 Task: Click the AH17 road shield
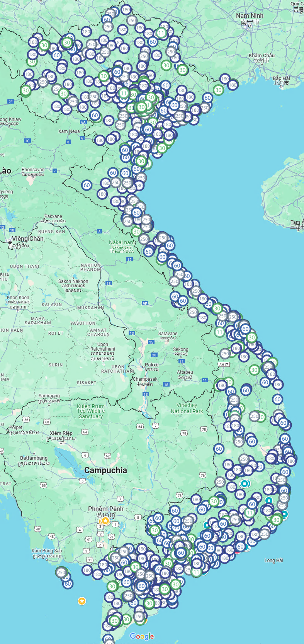coord(224,365)
